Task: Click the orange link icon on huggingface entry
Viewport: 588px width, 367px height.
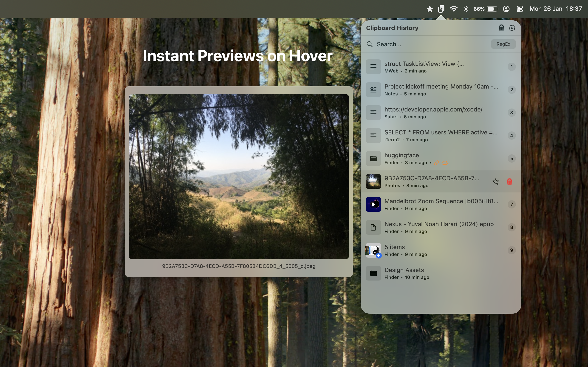Action: pos(436,163)
